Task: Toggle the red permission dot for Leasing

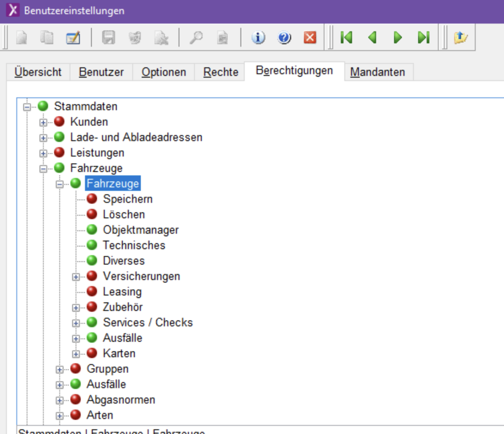Action: coord(92,292)
